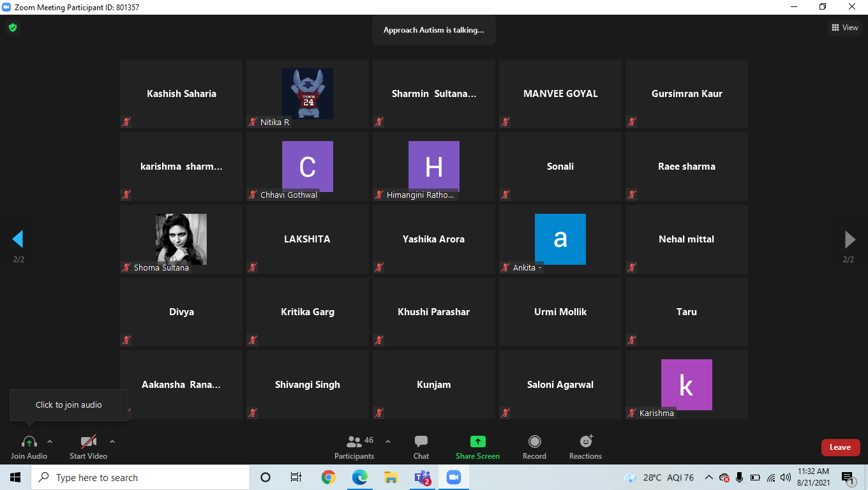Open Microsoft Teams from the taskbar
The height and width of the screenshot is (490, 868).
[422, 477]
